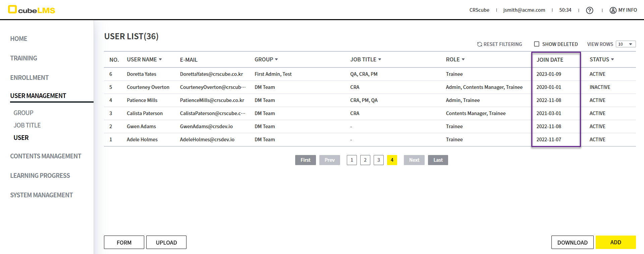Expand the Group column filter
Screen dimensions: 644x254
point(276,59)
